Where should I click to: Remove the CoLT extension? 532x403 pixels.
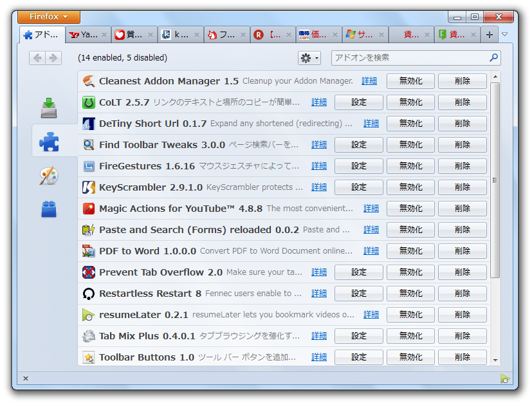(x=463, y=102)
